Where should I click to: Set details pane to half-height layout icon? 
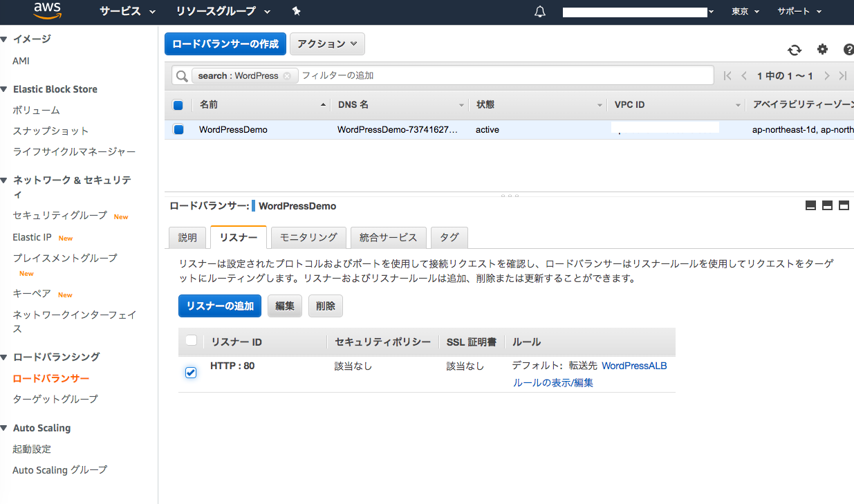tap(827, 205)
